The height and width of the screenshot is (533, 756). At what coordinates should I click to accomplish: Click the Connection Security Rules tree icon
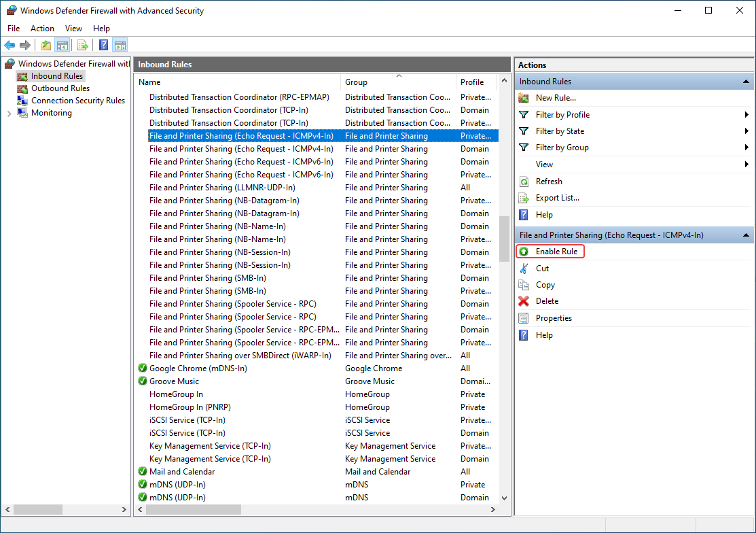click(22, 101)
